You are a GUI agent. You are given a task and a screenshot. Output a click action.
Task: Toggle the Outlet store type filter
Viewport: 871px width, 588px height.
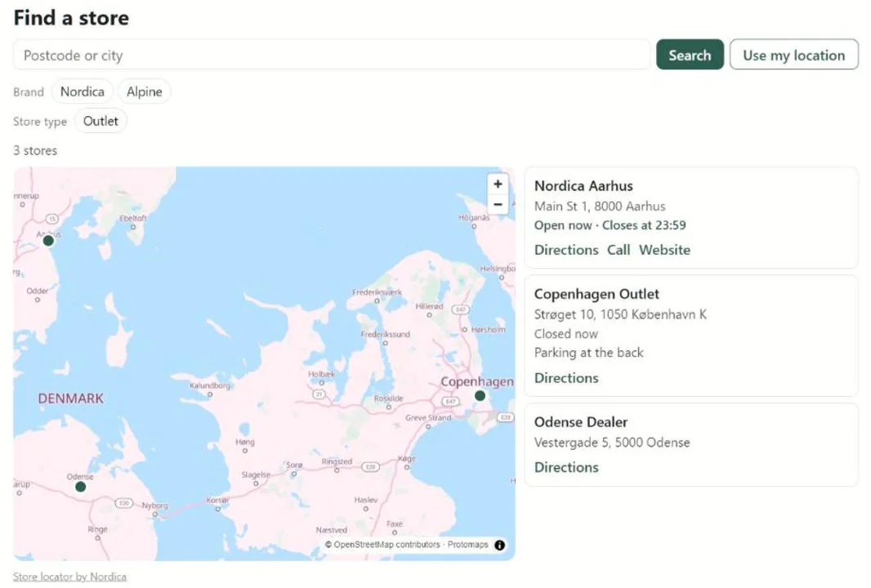pos(100,121)
